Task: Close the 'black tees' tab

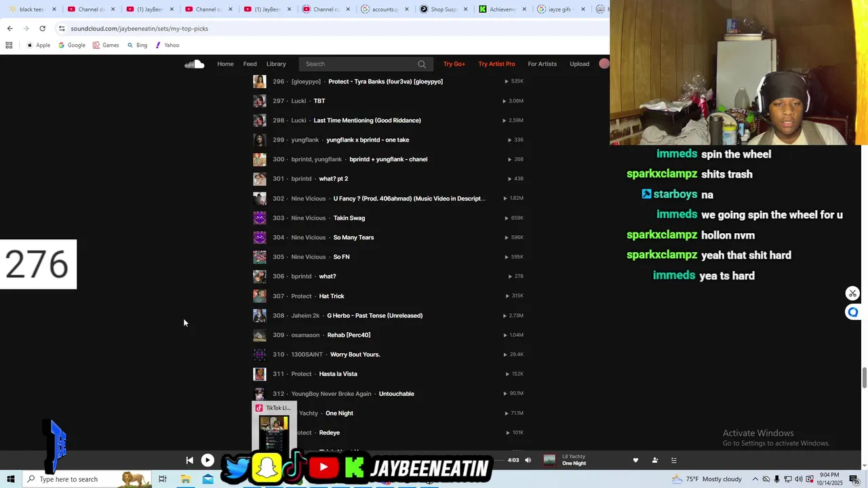Action: point(54,9)
